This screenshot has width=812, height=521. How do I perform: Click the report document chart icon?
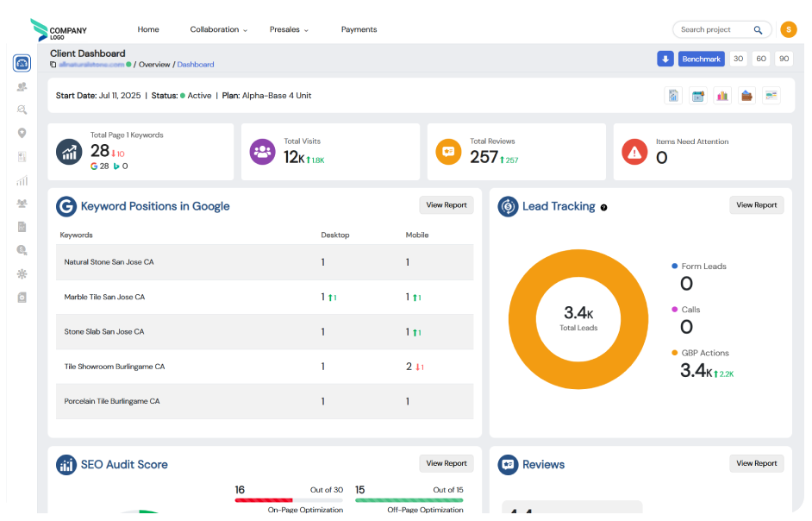coord(673,96)
